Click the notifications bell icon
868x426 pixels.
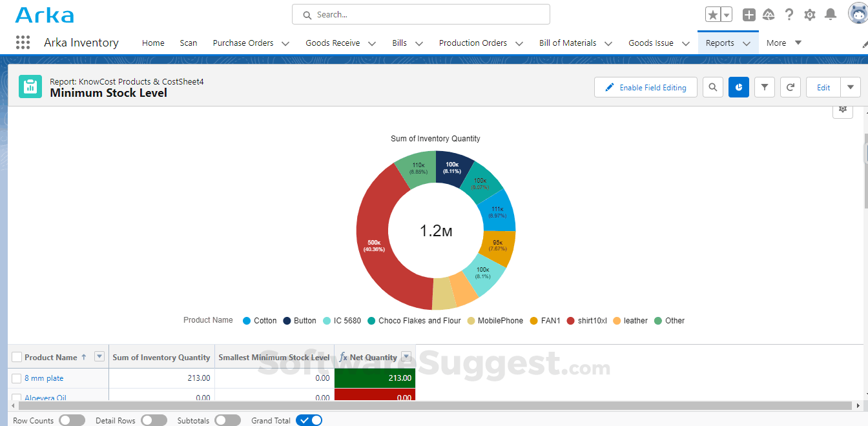pos(831,14)
